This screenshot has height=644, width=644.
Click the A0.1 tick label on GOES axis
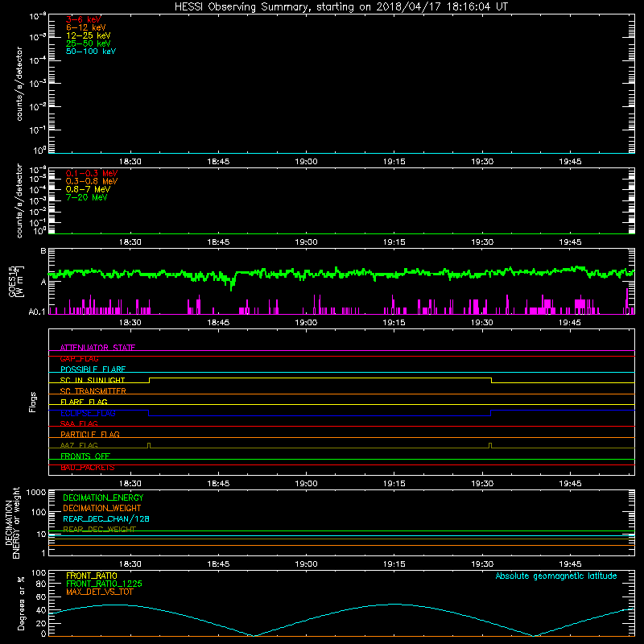coord(37,312)
